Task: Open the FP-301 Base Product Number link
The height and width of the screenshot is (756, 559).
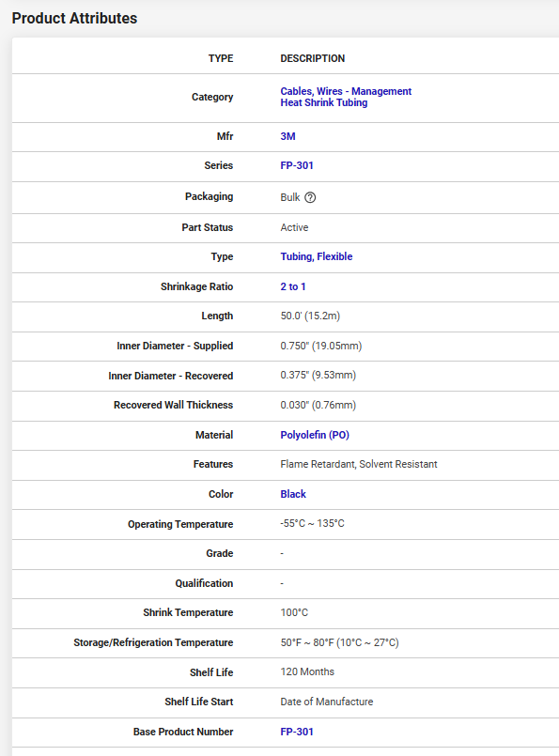Action: 297,732
